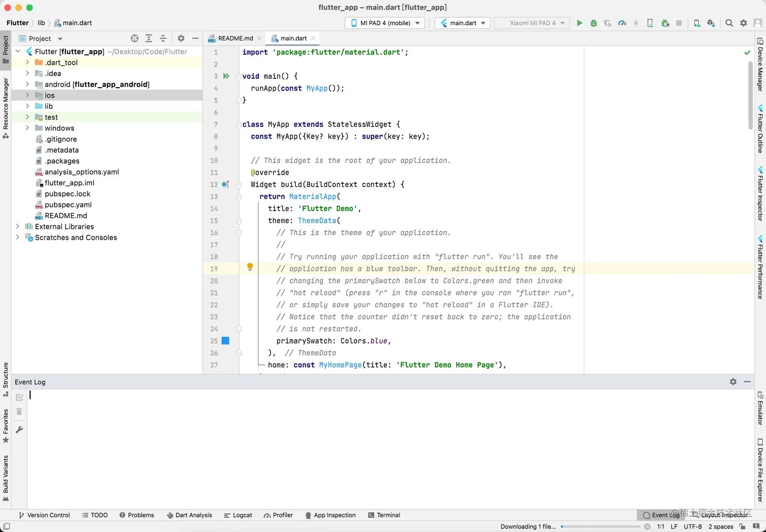This screenshot has width=766, height=532.
Task: Run the app with the green play button
Action: click(580, 23)
